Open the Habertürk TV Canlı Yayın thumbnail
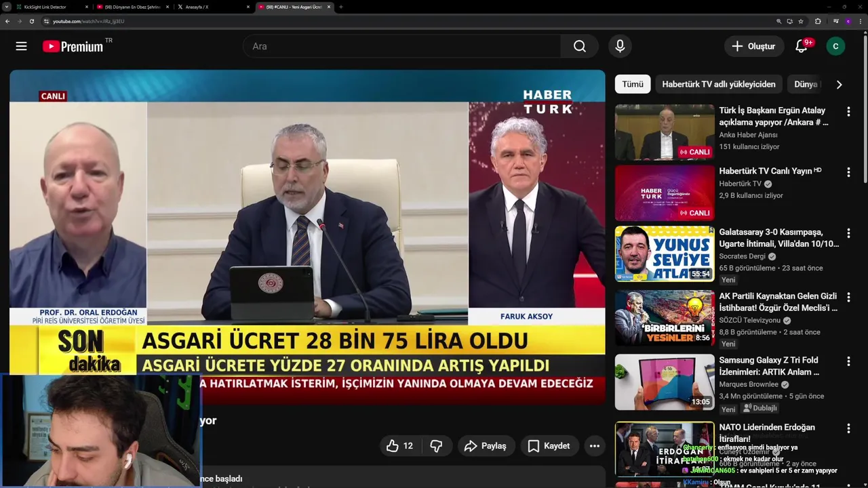Screen dimensions: 868x488 (665, 193)
